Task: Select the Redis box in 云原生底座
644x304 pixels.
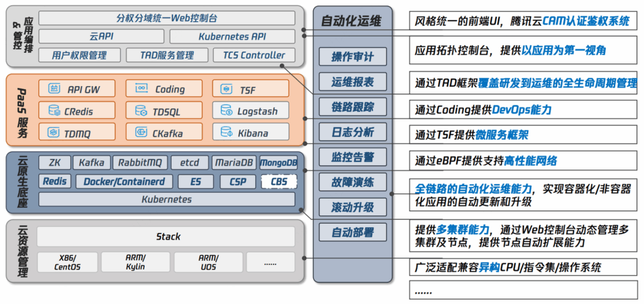Action: 55,182
